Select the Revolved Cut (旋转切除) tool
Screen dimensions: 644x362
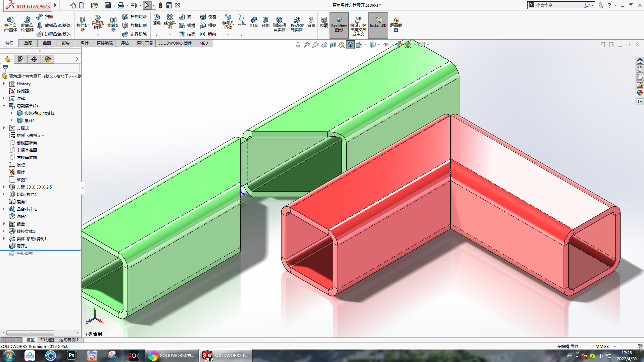tap(113, 24)
